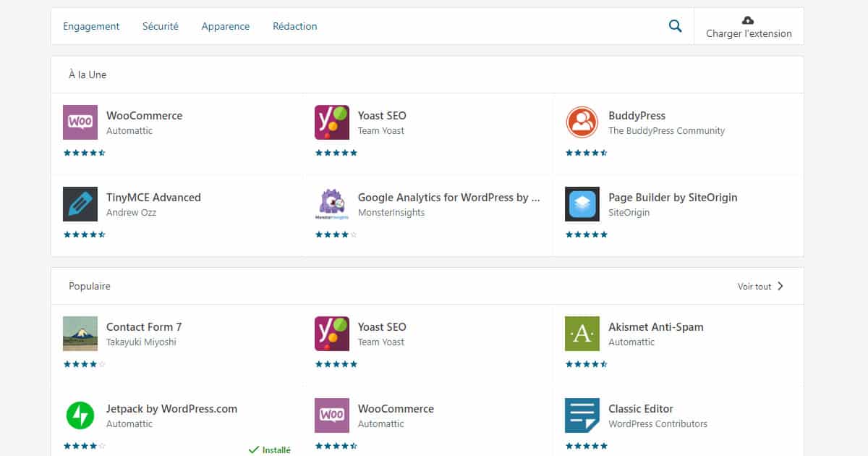The width and height of the screenshot is (868, 456).
Task: Select the Page Builder by SiteOrigin icon
Action: pyautogui.click(x=582, y=204)
